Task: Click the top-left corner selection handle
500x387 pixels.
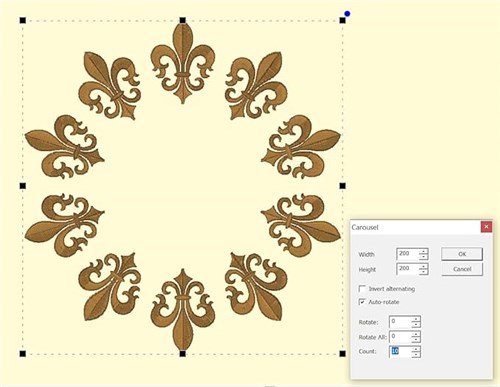Action: point(23,20)
